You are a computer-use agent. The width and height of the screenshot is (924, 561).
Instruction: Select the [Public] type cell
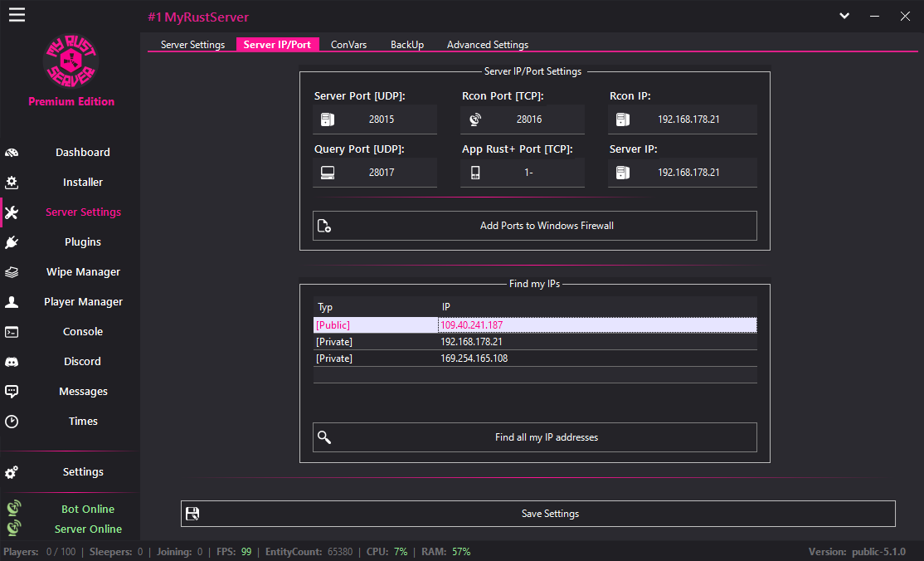point(376,325)
